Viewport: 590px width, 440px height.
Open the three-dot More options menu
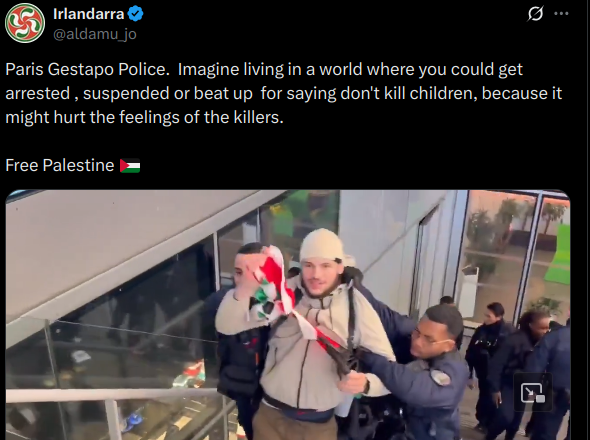[x=561, y=14]
